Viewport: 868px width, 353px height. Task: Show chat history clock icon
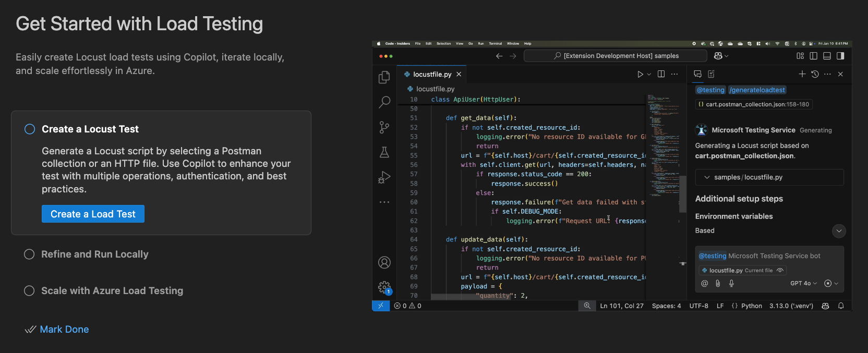click(815, 74)
